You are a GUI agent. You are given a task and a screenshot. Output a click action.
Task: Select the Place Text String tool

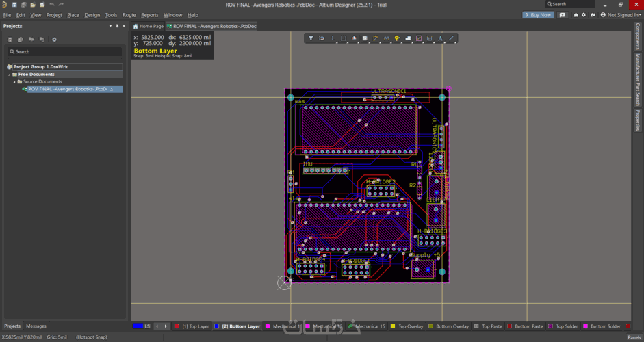point(440,38)
